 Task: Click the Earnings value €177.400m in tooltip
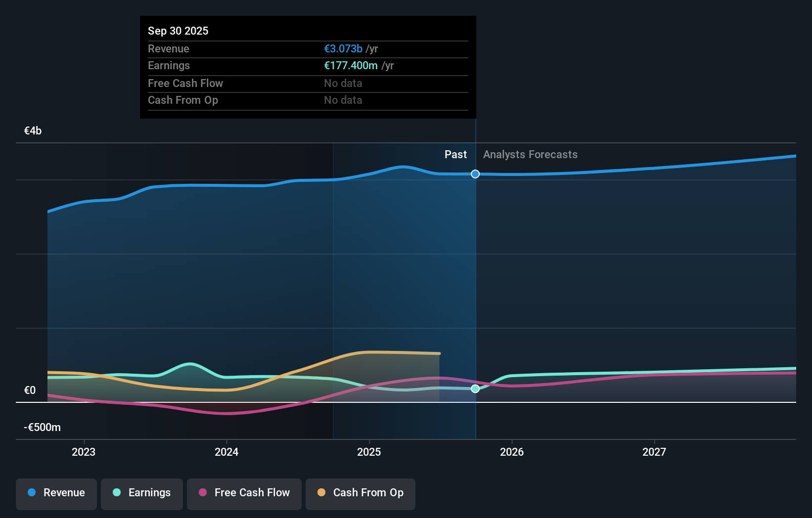[351, 66]
